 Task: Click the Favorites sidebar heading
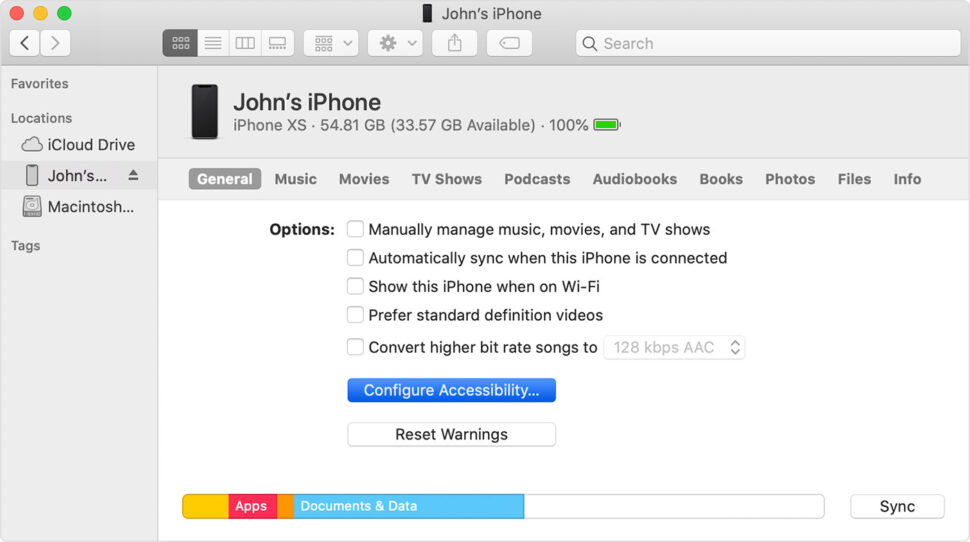coord(40,84)
